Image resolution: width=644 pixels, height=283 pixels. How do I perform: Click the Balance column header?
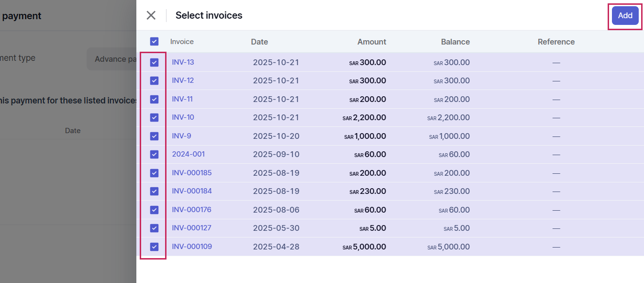455,42
